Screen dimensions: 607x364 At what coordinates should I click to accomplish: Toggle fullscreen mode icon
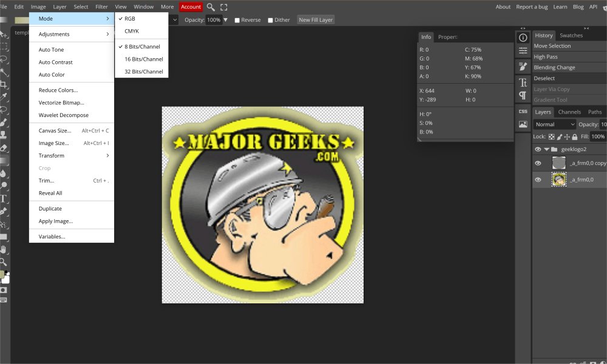pyautogui.click(x=224, y=7)
